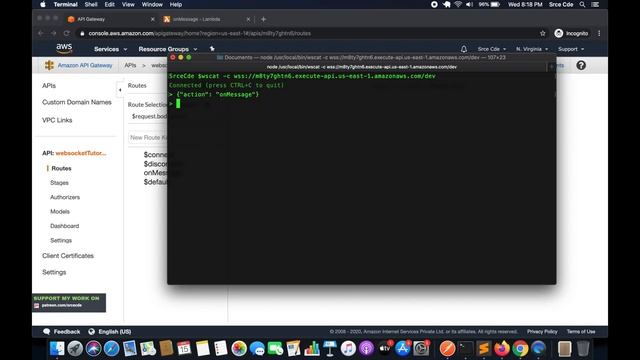Switch to the onMessage Lambda browser tab
640x360 pixels.
(x=206, y=19)
